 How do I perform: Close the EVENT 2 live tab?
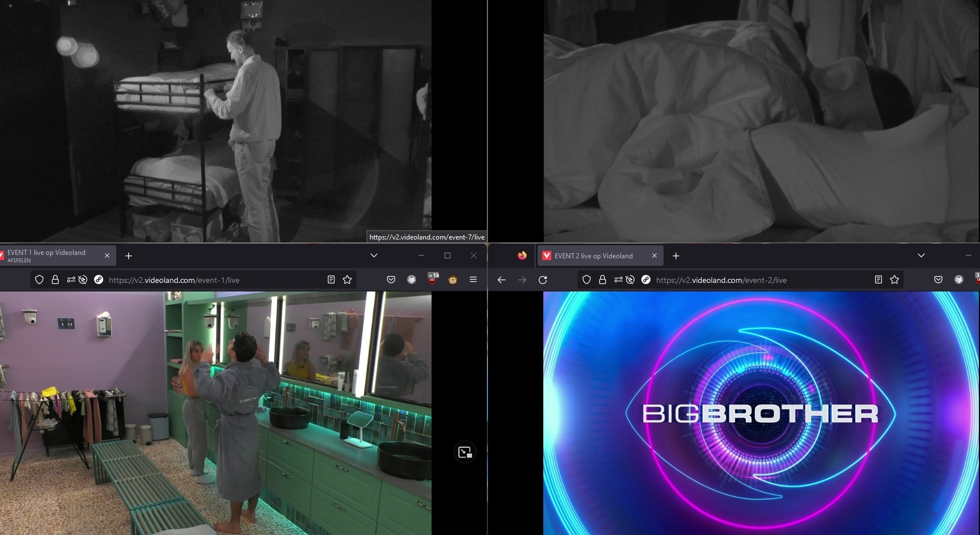coord(654,256)
